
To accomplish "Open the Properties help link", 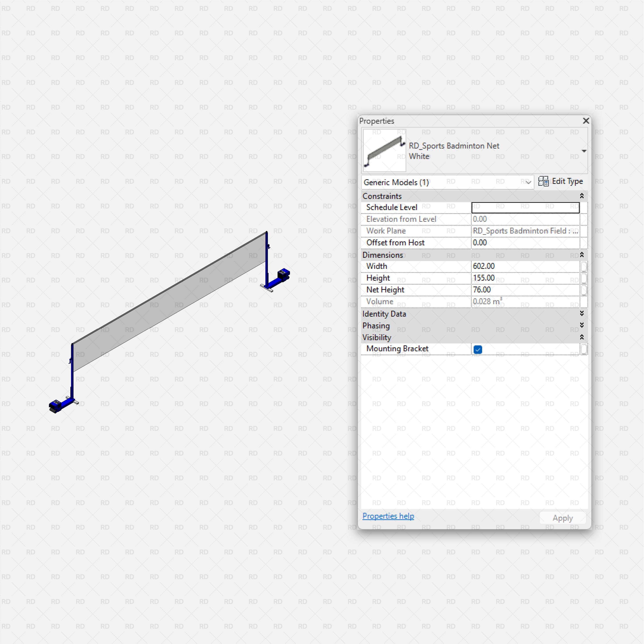I will click(x=388, y=516).
